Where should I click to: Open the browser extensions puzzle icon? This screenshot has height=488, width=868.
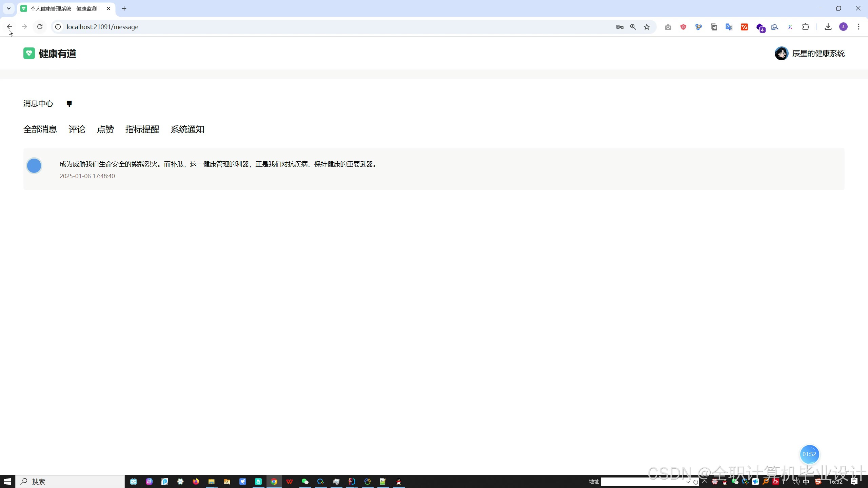tap(806, 27)
